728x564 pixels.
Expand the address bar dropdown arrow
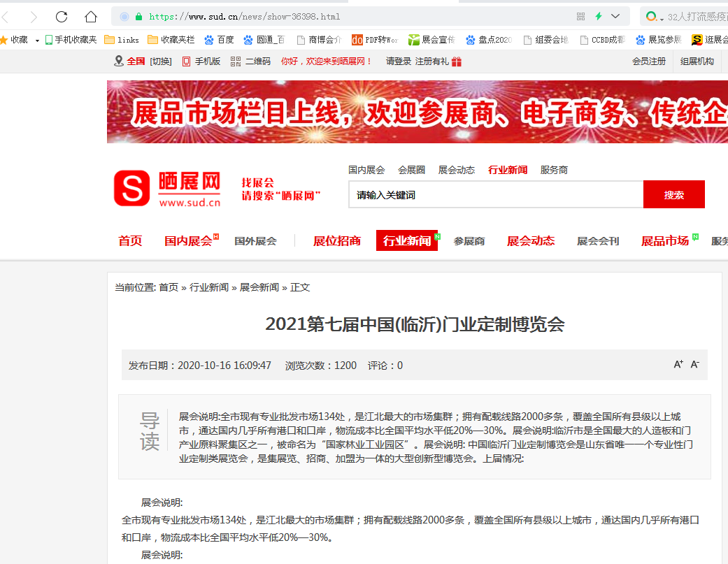[x=615, y=16]
